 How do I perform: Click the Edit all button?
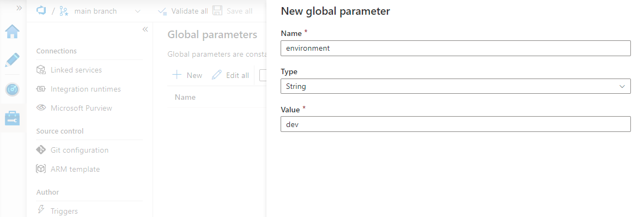click(x=230, y=75)
